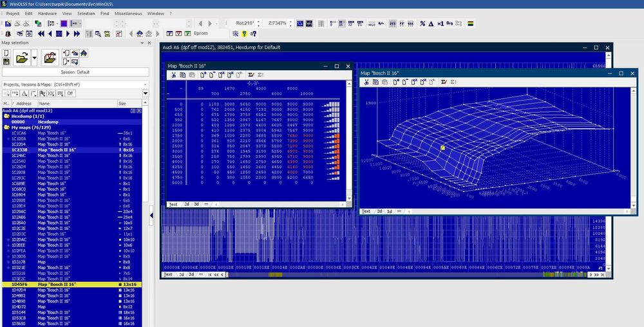Toggle the Off filter button in map selection
Viewport: 644px width, 327px height.
click(70, 93)
